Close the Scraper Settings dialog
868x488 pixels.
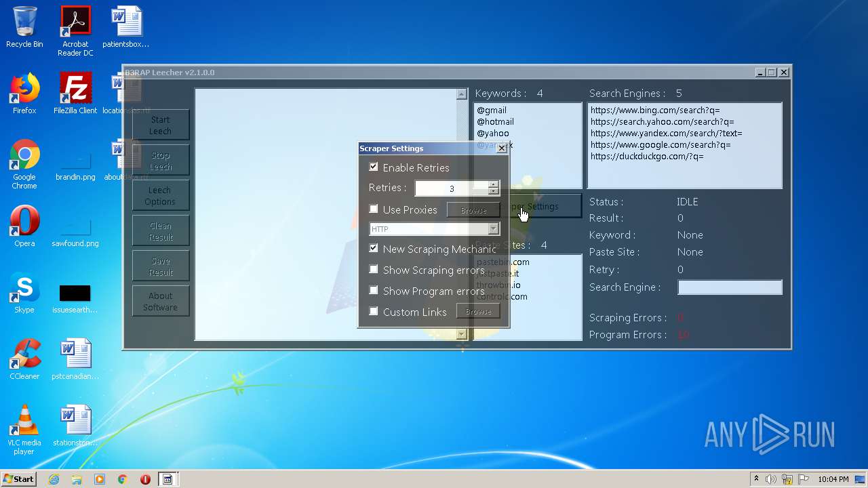(502, 148)
